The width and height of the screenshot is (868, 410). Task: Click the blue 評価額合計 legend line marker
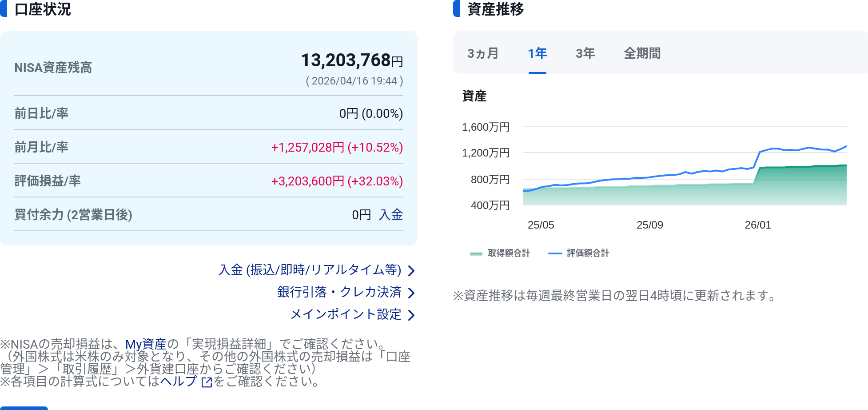point(555,253)
